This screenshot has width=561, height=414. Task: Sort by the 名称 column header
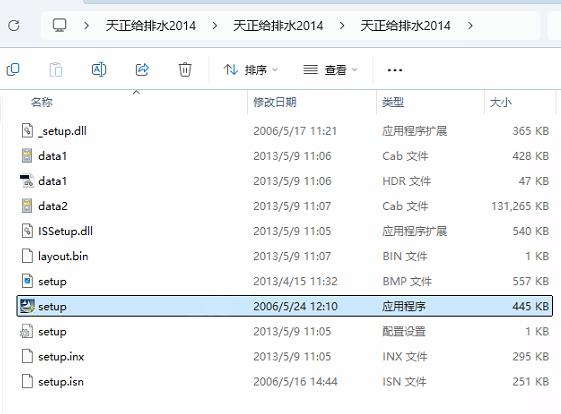(42, 102)
